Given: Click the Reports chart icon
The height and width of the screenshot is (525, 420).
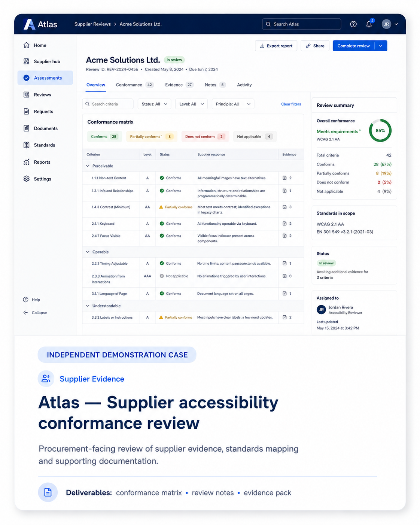Looking at the screenshot, I should pyautogui.click(x=27, y=162).
